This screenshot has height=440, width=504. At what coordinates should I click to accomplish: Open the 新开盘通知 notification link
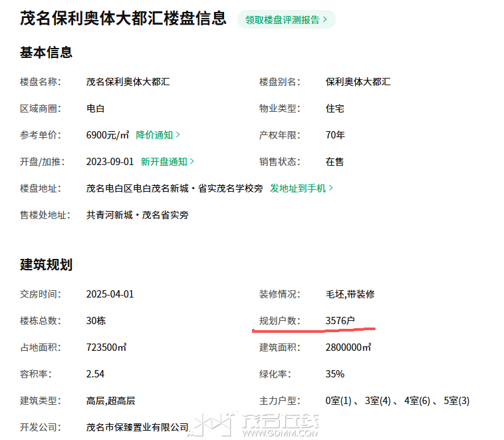point(167,162)
